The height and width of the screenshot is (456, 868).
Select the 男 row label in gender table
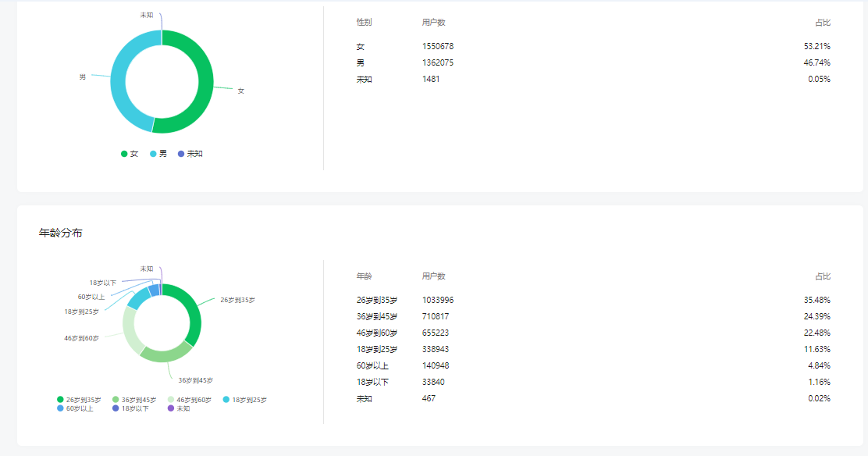pos(361,62)
